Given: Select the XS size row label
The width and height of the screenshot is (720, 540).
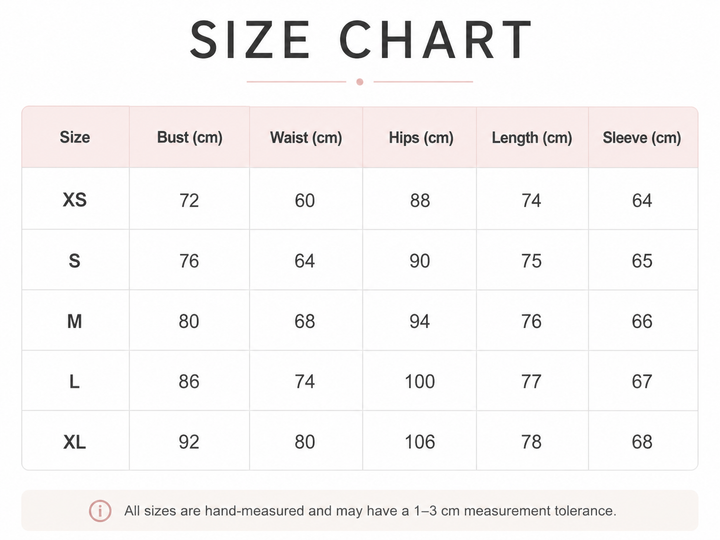Looking at the screenshot, I should point(75,200).
